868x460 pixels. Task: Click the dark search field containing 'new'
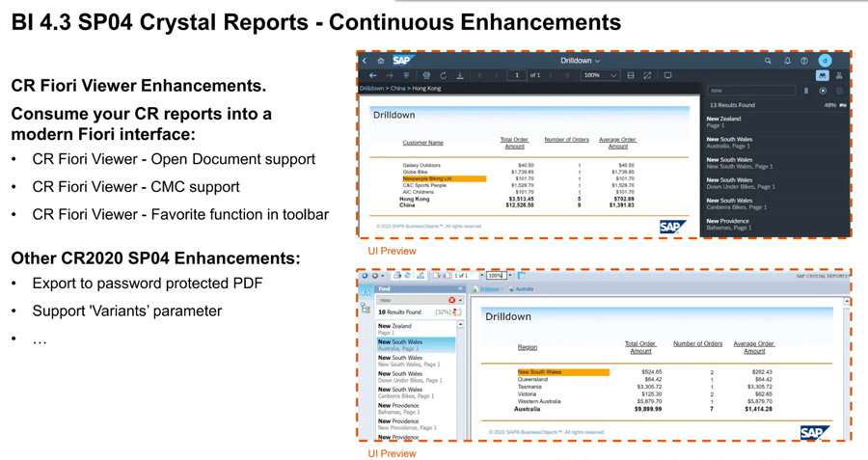coord(751,91)
